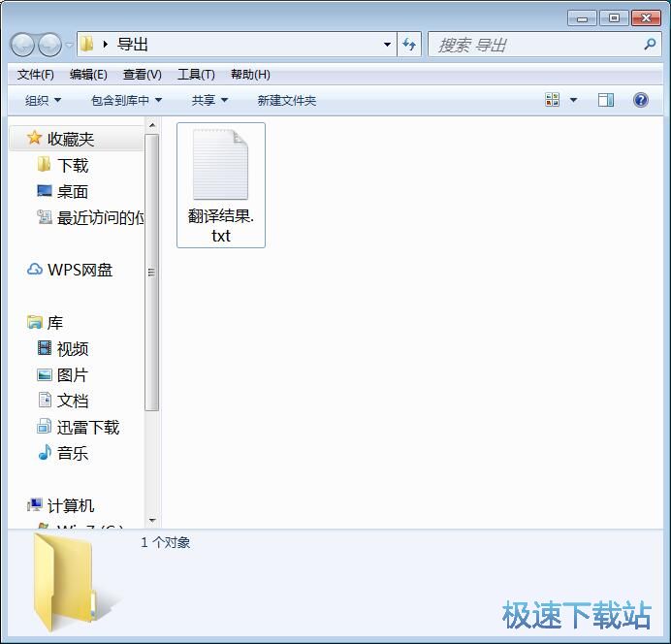Select 计算机 in navigation pane
The width and height of the screenshot is (671, 644).
(x=71, y=505)
